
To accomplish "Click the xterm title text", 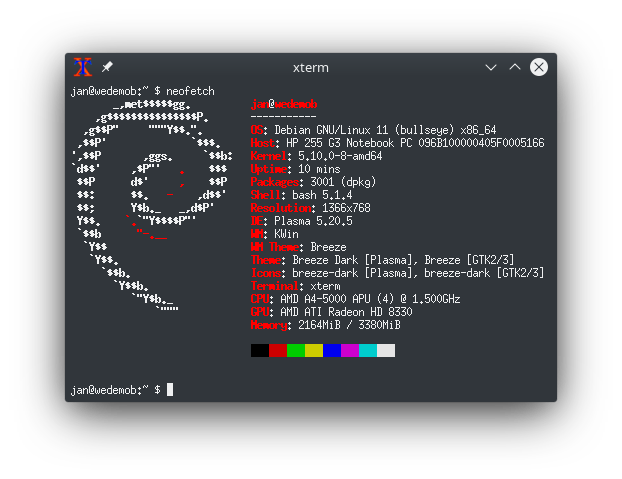I will coord(311,68).
